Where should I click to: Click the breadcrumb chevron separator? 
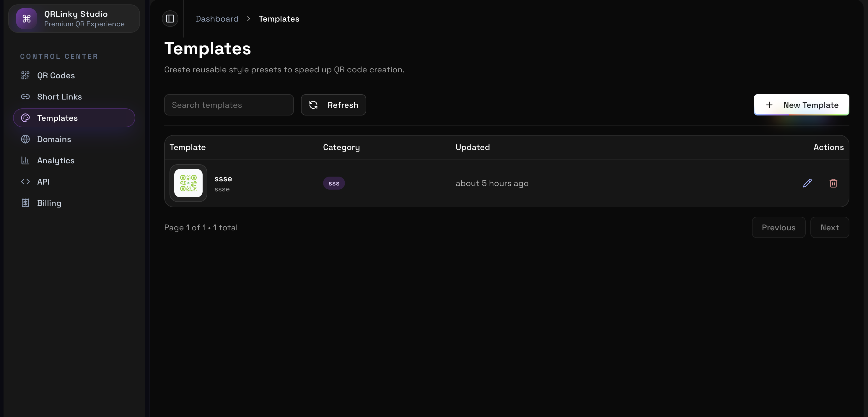click(x=249, y=19)
